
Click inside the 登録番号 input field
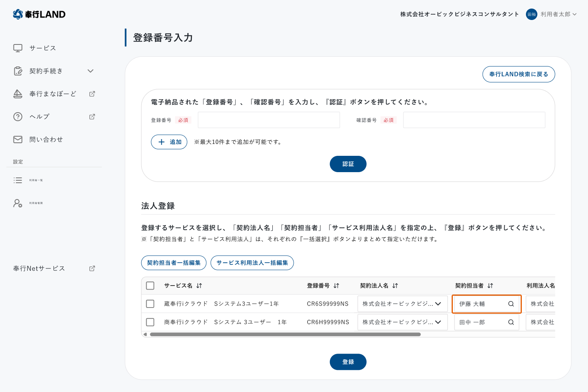(268, 120)
